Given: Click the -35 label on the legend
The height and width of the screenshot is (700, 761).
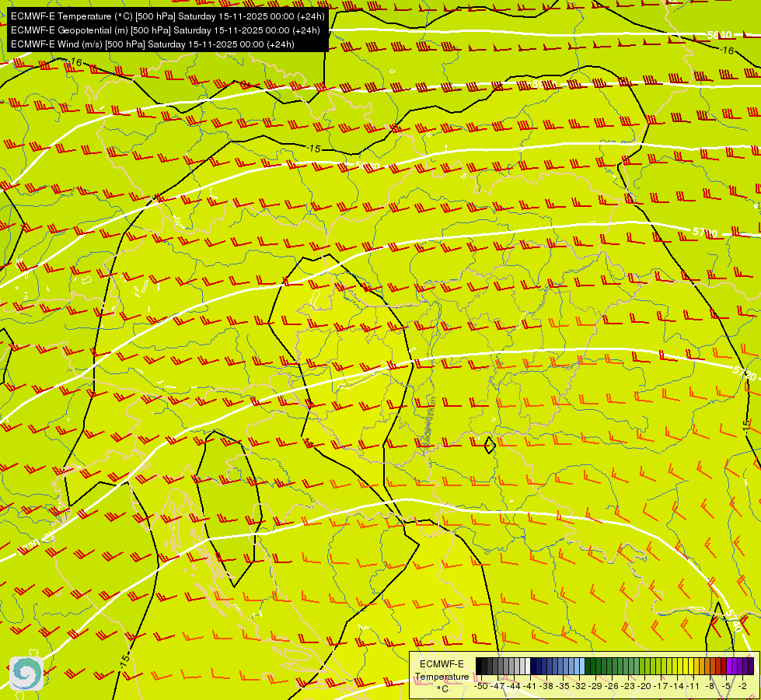Looking at the screenshot, I should point(563,686).
